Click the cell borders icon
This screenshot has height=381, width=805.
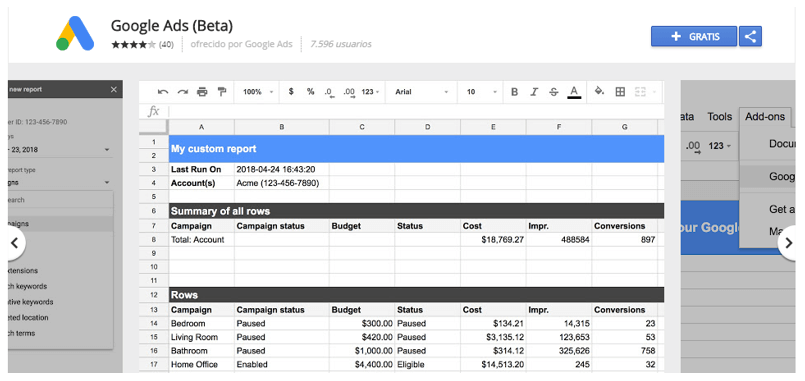620,92
